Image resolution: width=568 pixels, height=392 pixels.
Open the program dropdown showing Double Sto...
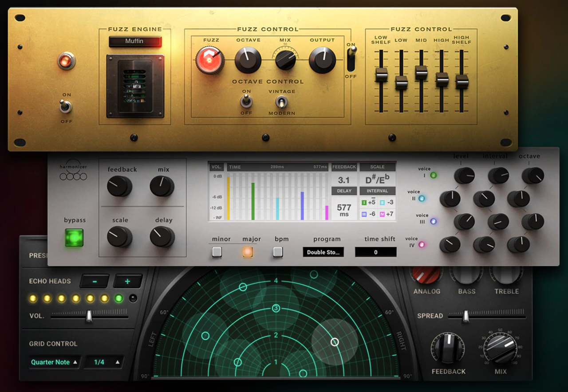click(323, 252)
